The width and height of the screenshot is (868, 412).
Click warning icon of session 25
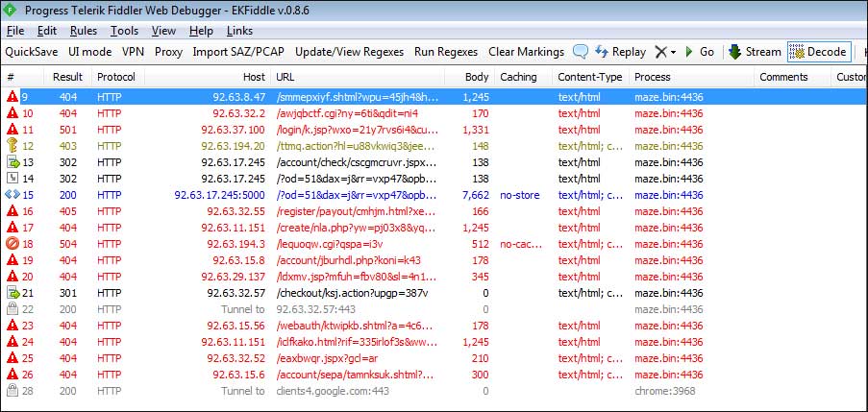[12, 358]
